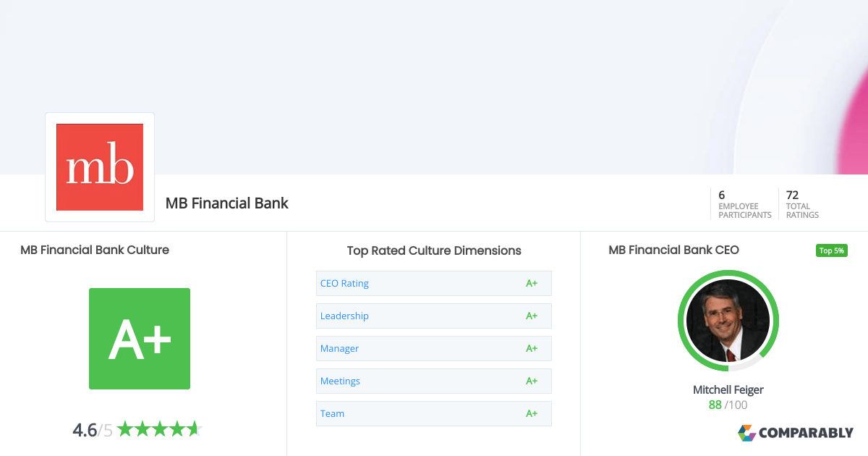Click Mitchell Feiger's CEO photo
Screen dimensions: 868x456
[728, 321]
